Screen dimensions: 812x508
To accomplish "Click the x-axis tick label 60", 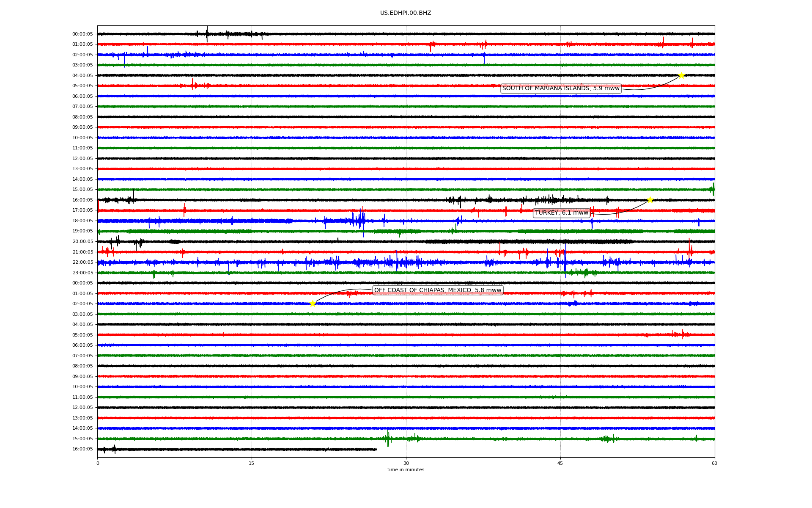I will tap(714, 463).
